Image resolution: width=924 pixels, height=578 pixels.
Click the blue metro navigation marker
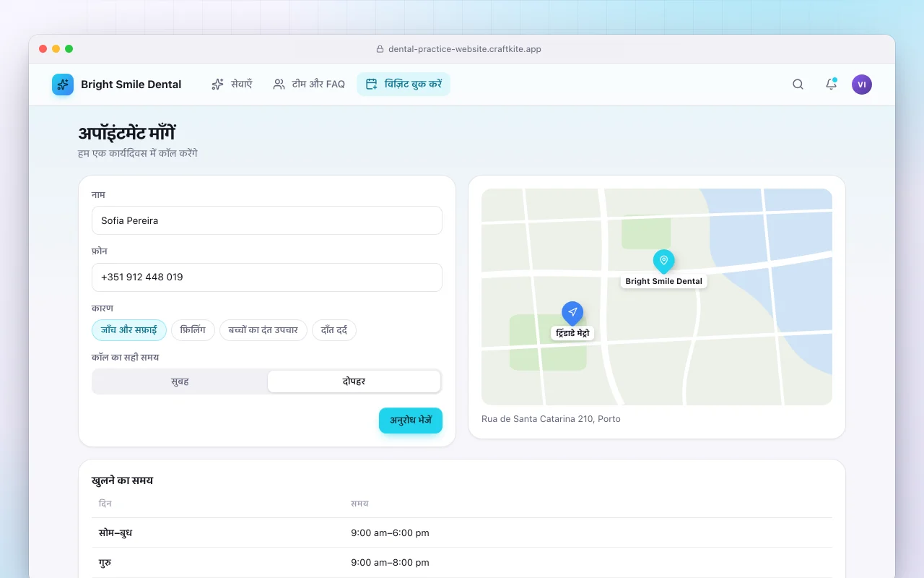pos(572,313)
